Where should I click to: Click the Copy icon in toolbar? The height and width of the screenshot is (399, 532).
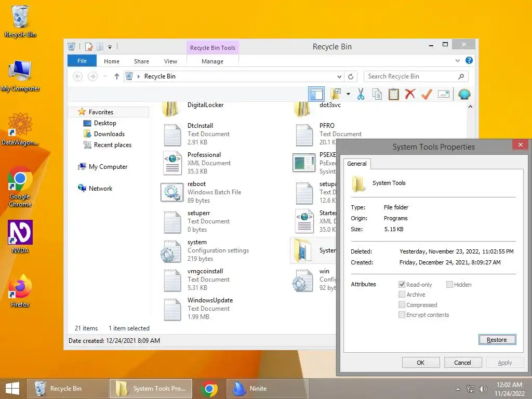click(377, 94)
